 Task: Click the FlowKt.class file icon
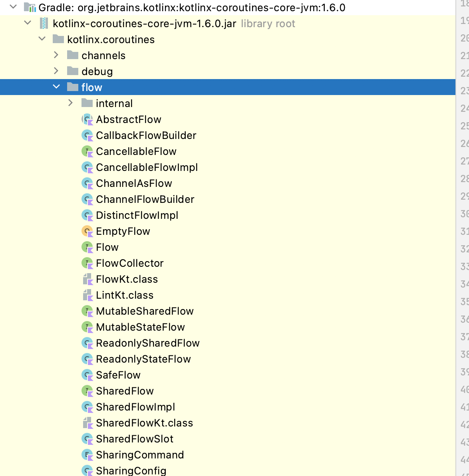point(87,279)
